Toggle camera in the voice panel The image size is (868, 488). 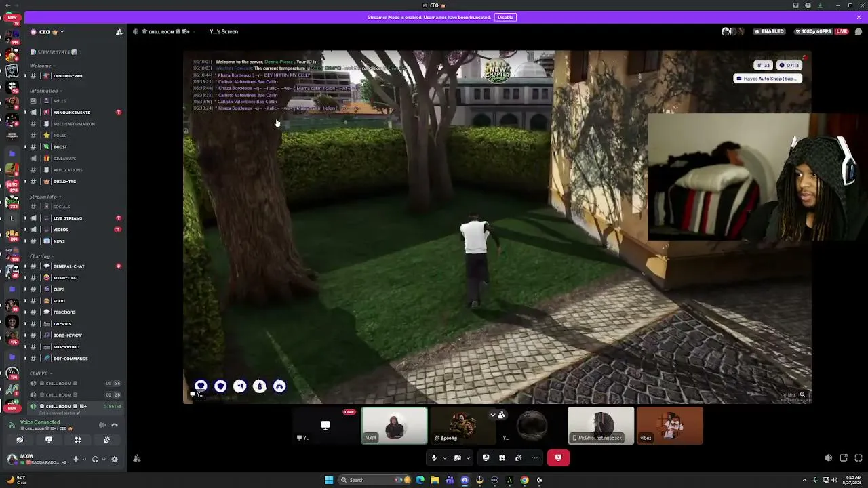click(20, 441)
